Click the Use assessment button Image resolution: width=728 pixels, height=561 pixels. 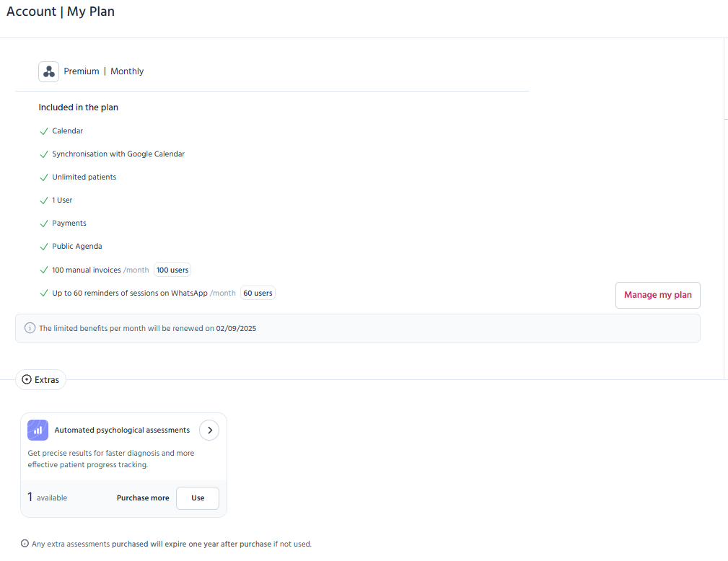tap(198, 498)
